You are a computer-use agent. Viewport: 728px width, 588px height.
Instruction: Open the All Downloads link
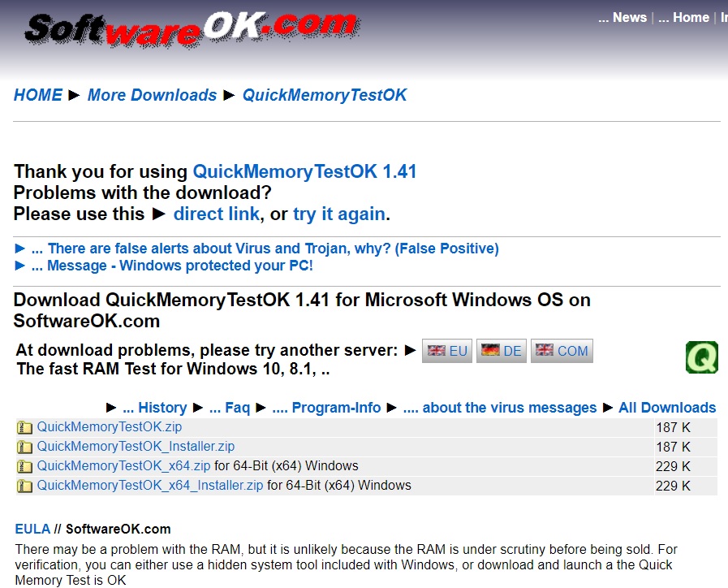pyautogui.click(x=667, y=408)
